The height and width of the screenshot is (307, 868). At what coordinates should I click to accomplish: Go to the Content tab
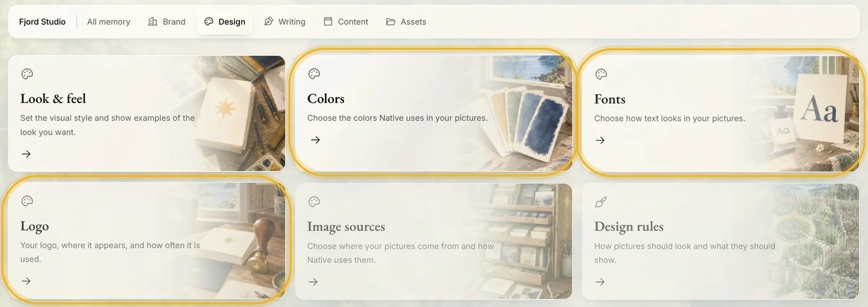click(346, 22)
